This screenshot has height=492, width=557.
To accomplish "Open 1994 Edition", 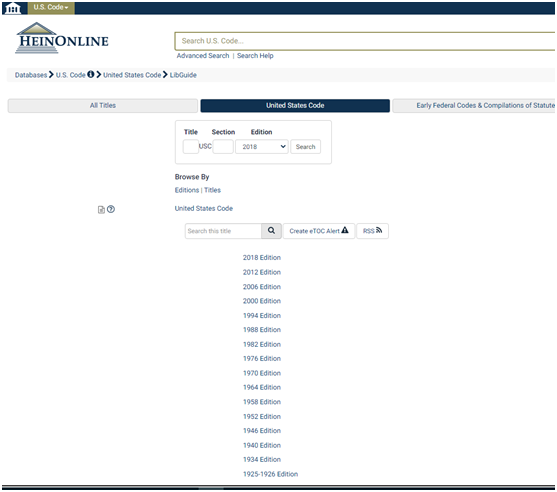I will (x=262, y=315).
